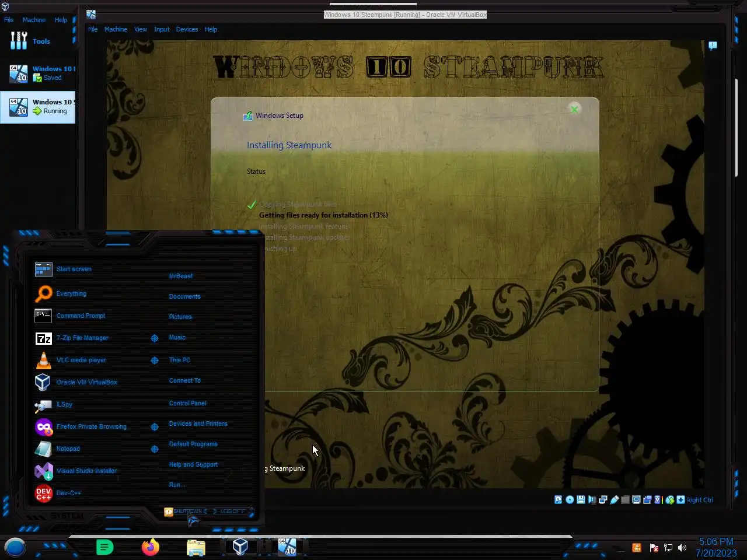Image resolution: width=747 pixels, height=560 pixels.
Task: Open This PC from start menu
Action: pos(180,360)
